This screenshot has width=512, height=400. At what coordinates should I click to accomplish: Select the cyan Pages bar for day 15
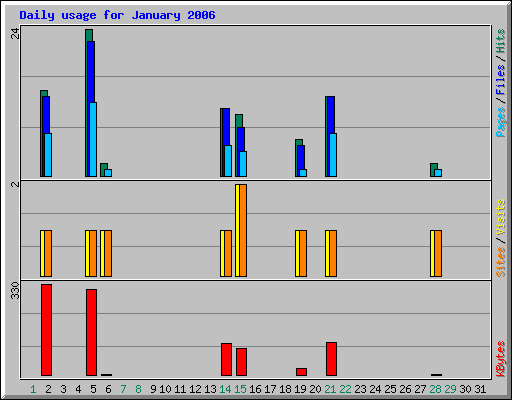point(243,164)
